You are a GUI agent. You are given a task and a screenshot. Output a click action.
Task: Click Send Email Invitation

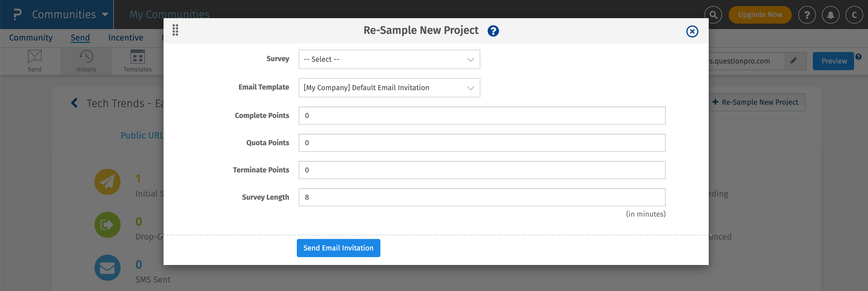(x=338, y=248)
